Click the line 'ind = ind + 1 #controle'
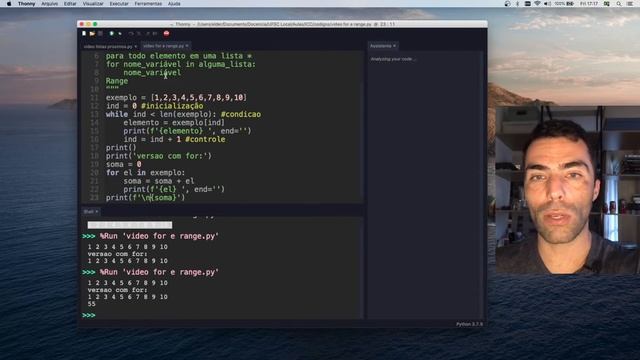Viewport: 640px width, 360px height. (174, 139)
